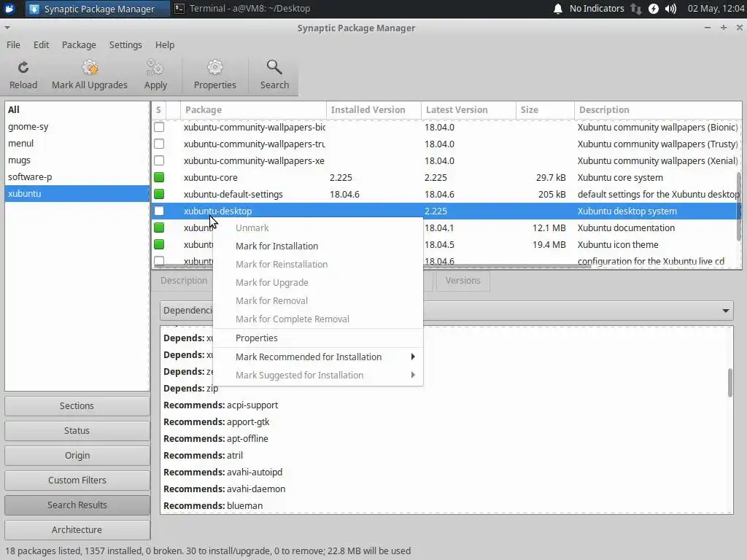Click the power manager tray icon

[x=654, y=9]
